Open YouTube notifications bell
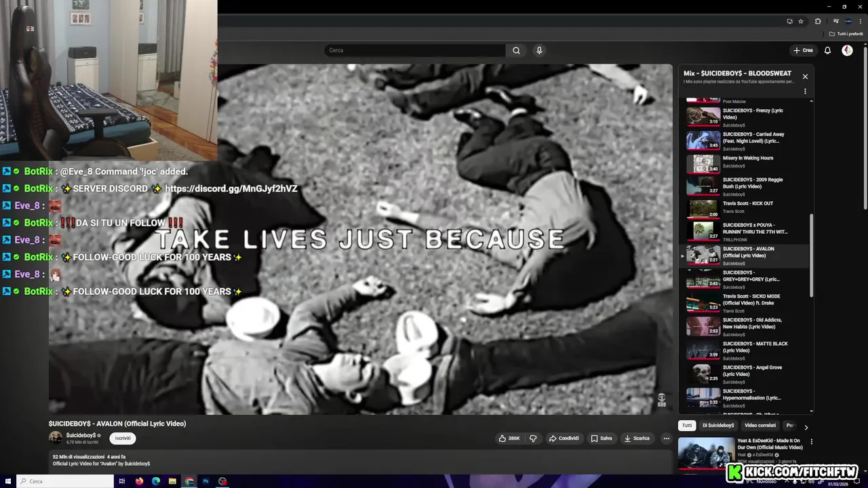 [x=827, y=50]
